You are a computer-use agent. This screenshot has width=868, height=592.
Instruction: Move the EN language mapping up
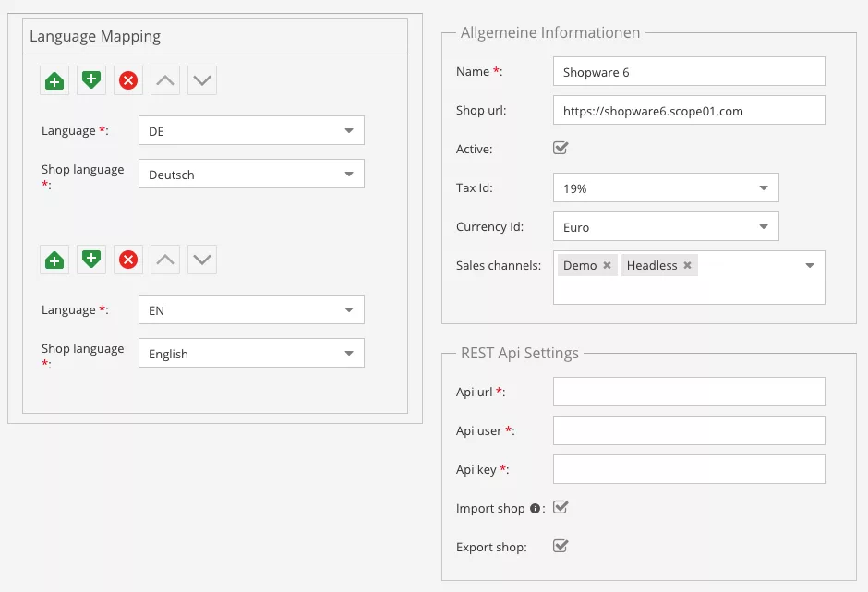point(165,260)
